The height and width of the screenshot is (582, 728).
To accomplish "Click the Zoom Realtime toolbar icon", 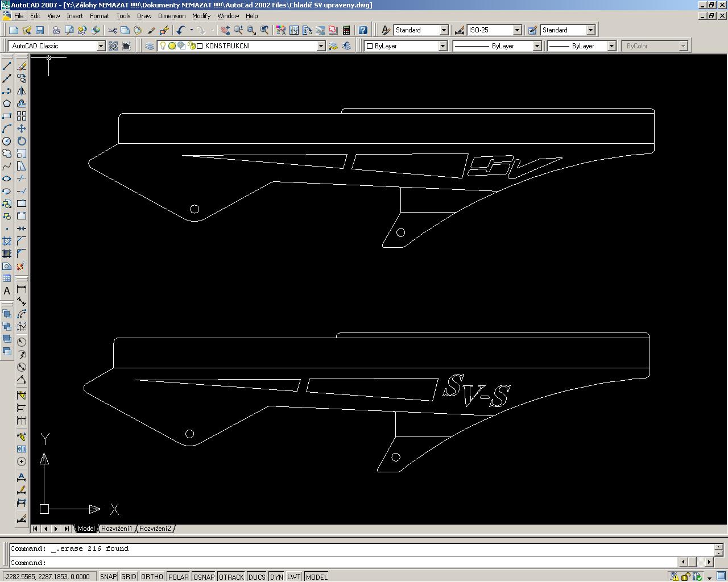I will pyautogui.click(x=238, y=30).
